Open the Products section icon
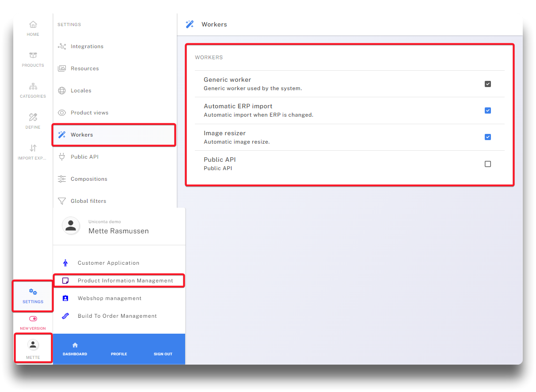 (x=33, y=56)
